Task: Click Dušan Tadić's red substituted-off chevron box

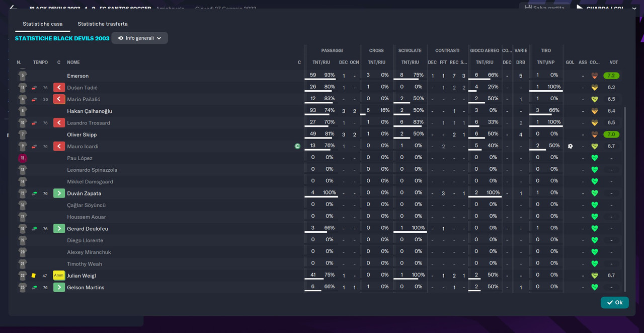Action: click(59, 88)
